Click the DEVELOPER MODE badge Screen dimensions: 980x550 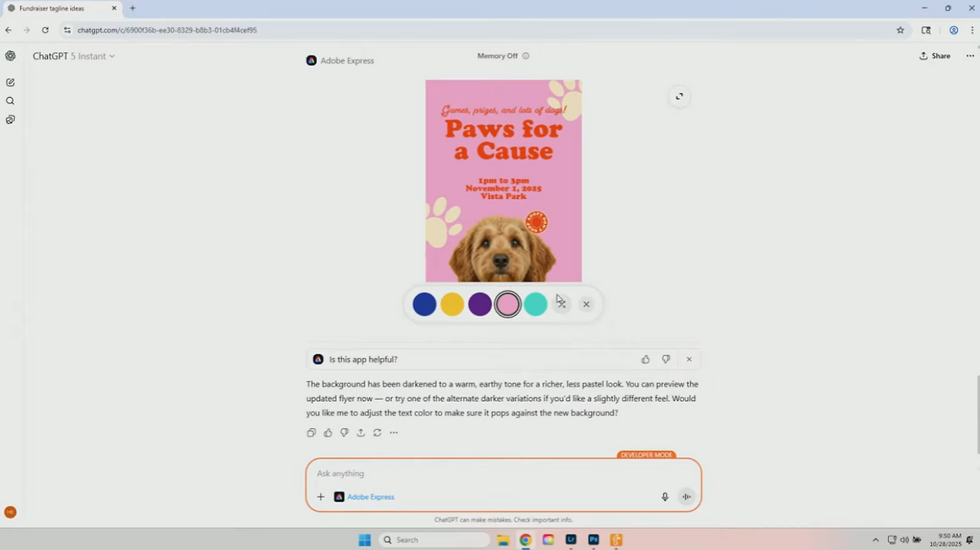pyautogui.click(x=647, y=455)
